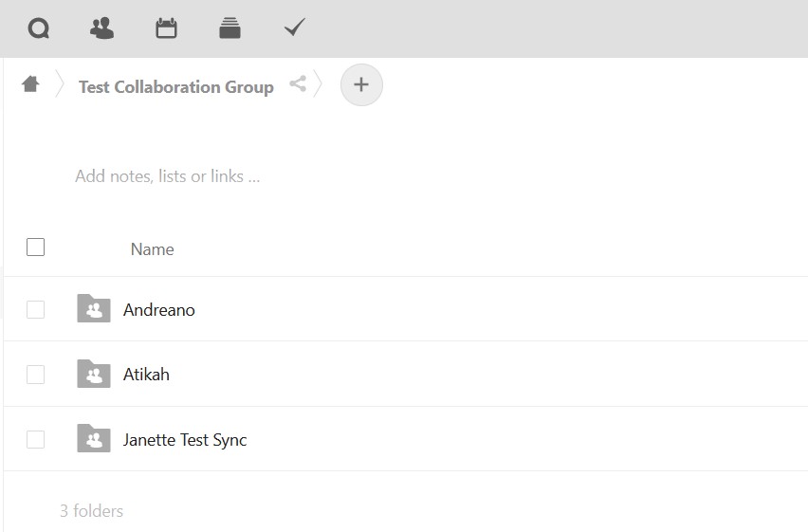Toggle the select-all files checkbox
This screenshot has height=532, width=808.
36,248
